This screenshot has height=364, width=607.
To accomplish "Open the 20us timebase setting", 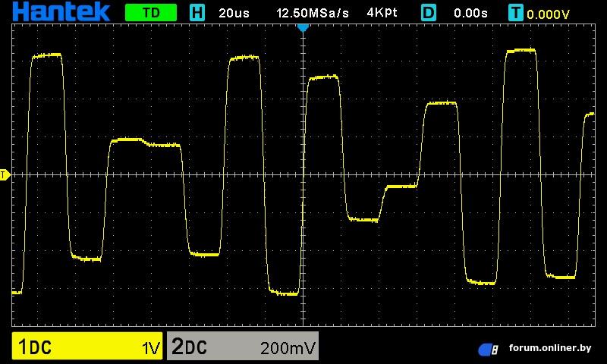I will [x=233, y=13].
